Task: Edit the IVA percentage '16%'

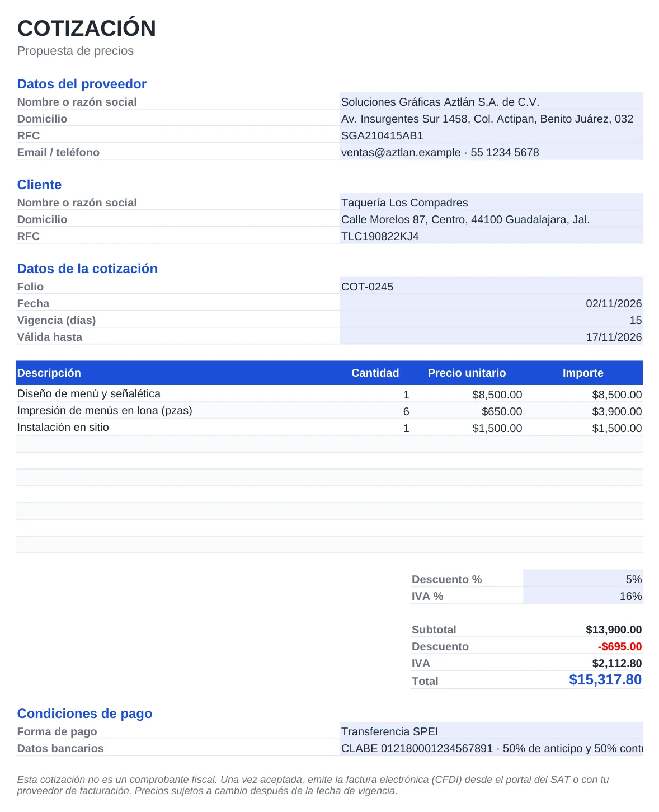Action: tap(583, 595)
